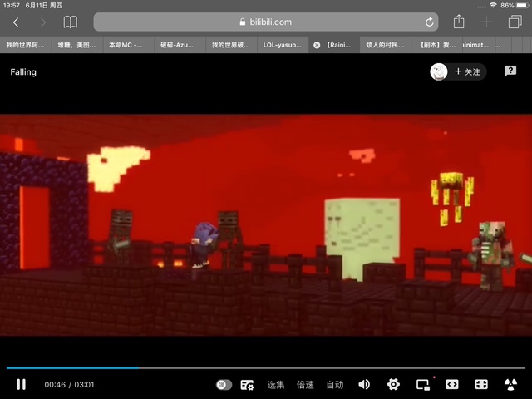Toggle the danmaku (弹) switch
This screenshot has height=399, width=532.
click(x=224, y=385)
